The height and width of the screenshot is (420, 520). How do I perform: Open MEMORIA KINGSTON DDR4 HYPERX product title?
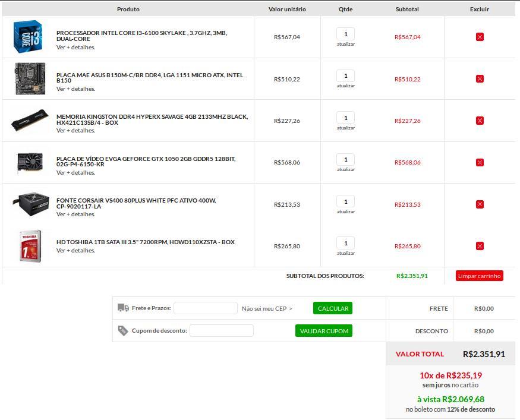pyautogui.click(x=152, y=119)
